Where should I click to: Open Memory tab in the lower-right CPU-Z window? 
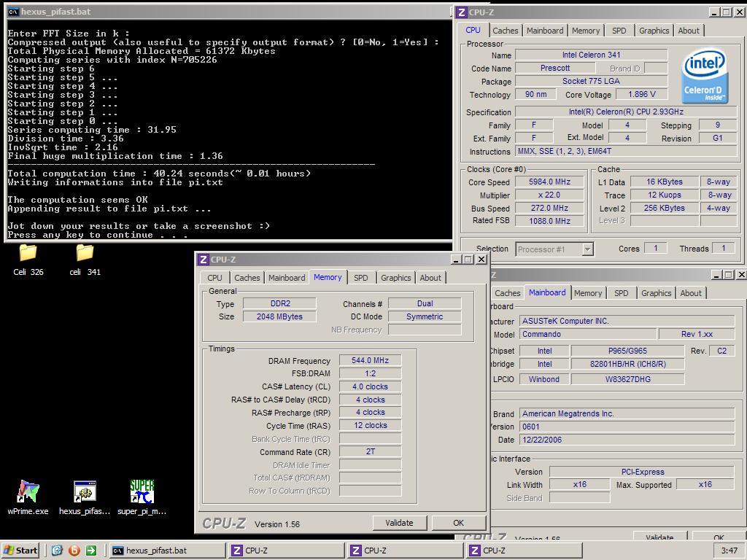(x=588, y=293)
